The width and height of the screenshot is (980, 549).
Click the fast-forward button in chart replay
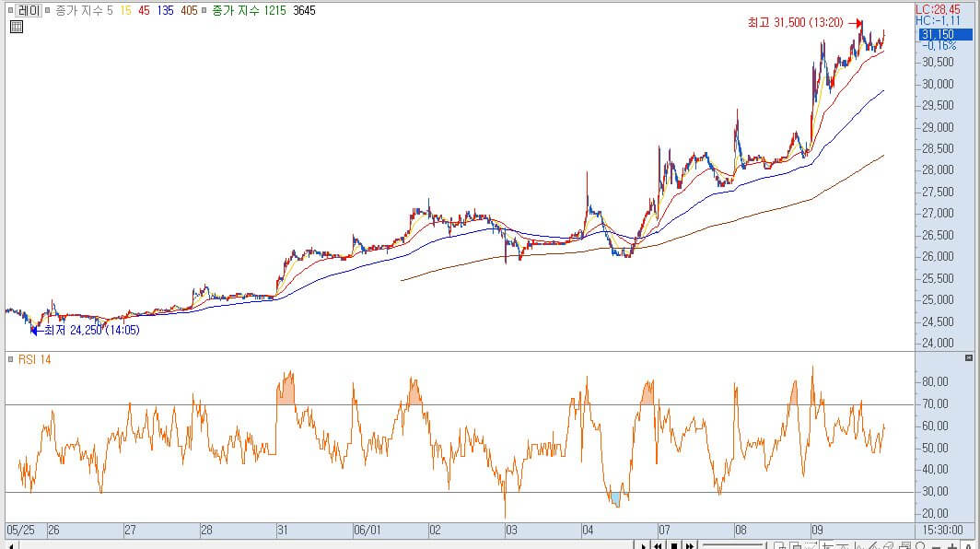689,545
